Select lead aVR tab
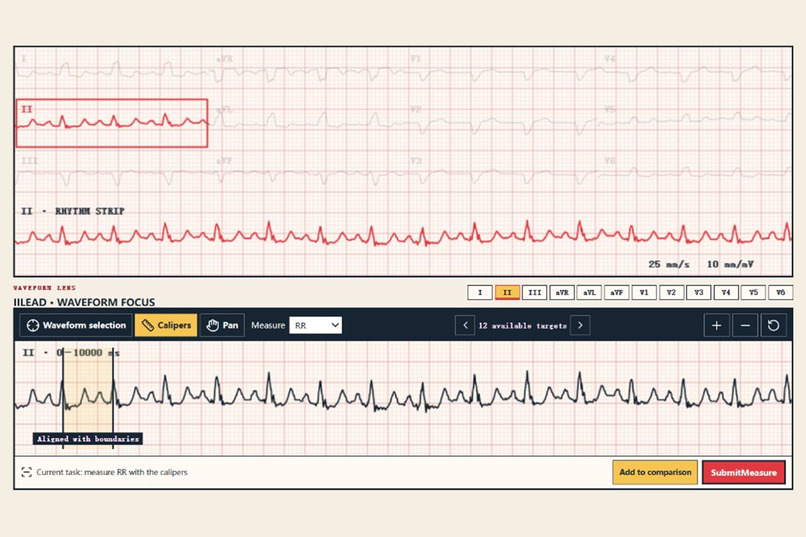This screenshot has width=806, height=537. (x=562, y=292)
